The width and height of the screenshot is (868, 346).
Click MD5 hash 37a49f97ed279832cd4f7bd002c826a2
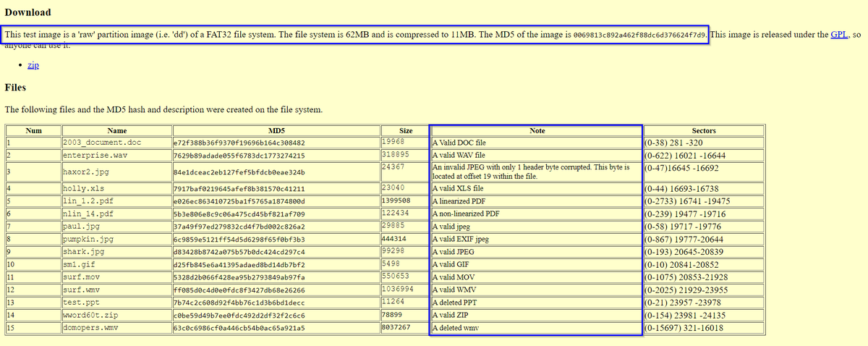coord(239,227)
